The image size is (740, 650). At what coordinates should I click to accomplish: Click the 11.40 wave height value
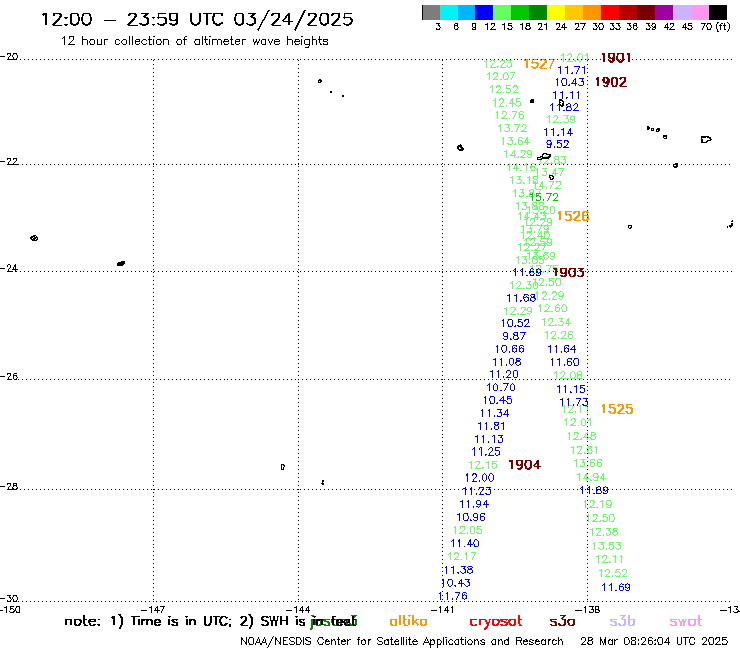[465, 543]
